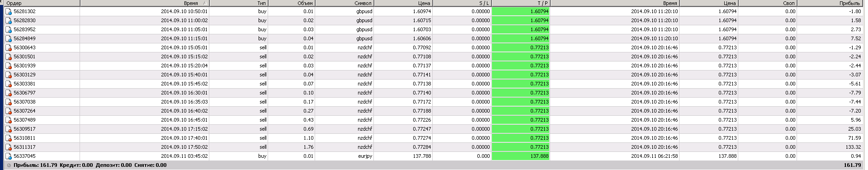Click profit value 133.32
The image size is (868, 170).
coord(853,147)
